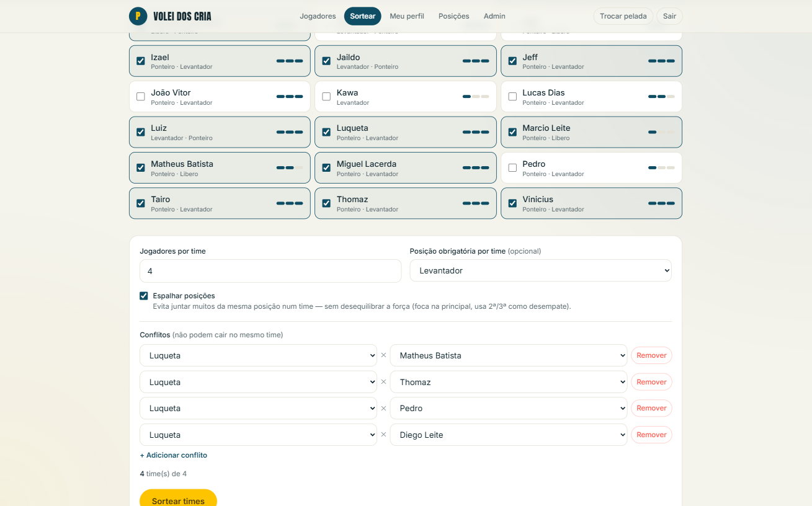Screen dimensions: 812x506
Task: Click Marcio Leite's skill level indicator
Action: 661,132
